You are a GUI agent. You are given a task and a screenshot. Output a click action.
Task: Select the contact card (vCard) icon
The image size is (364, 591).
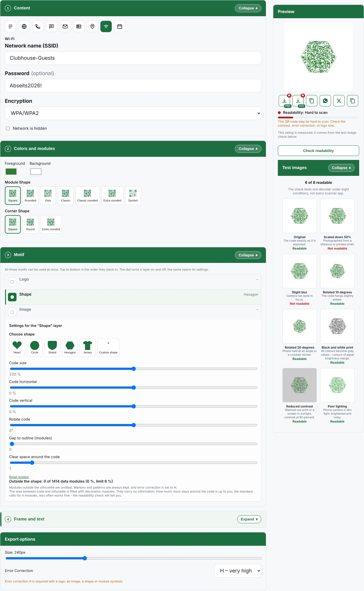pos(79,26)
